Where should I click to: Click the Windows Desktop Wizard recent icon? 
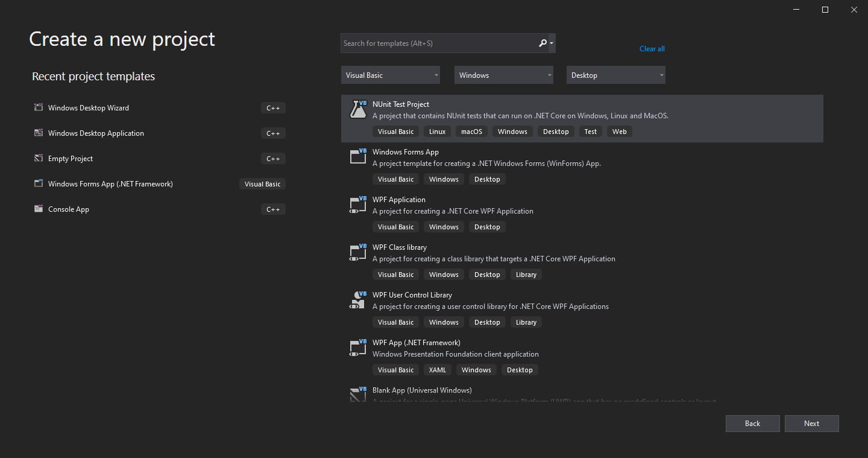(x=39, y=108)
